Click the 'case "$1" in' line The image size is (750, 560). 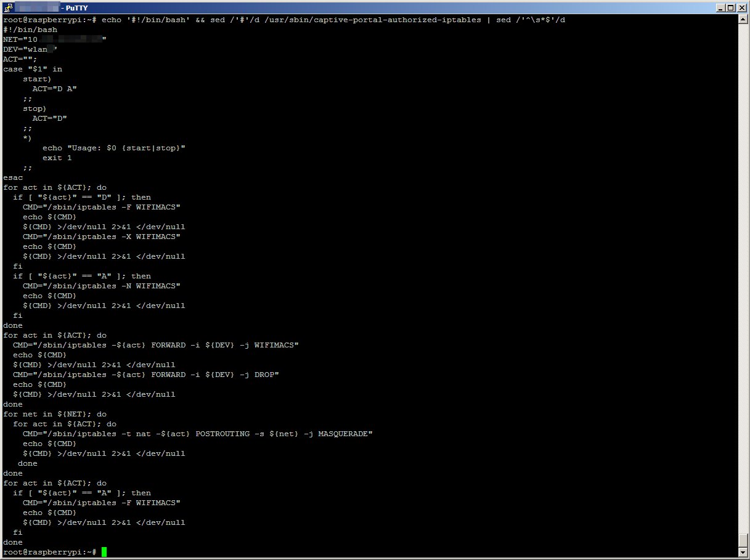point(33,69)
